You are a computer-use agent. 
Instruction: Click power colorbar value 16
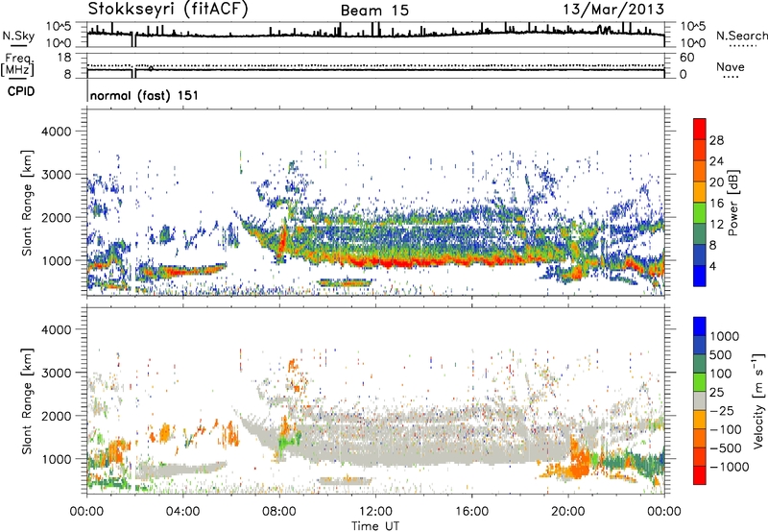coord(716,204)
